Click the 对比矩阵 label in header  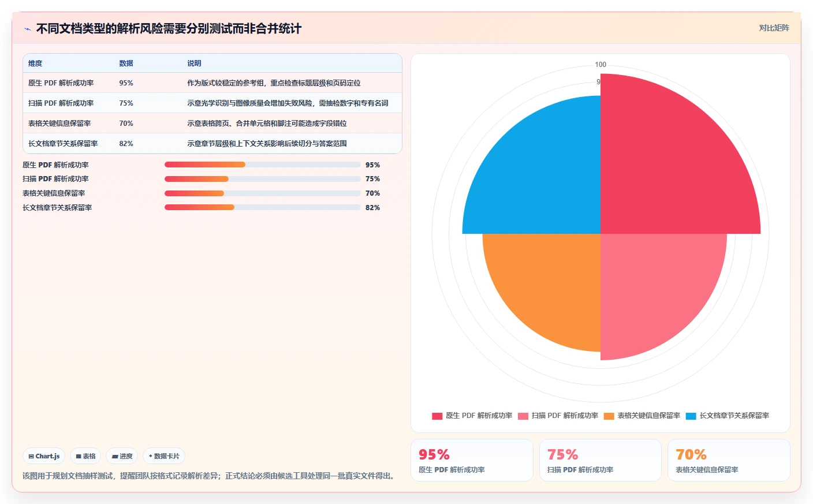pos(774,28)
